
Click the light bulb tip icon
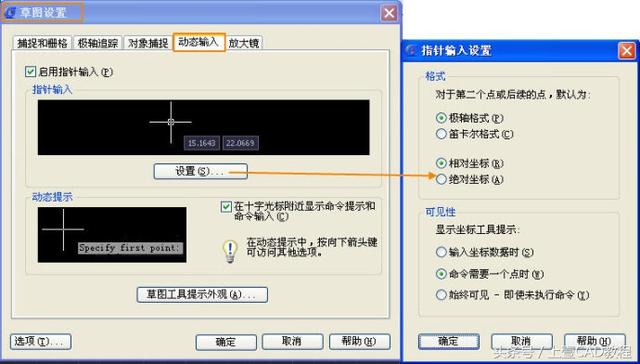click(x=230, y=251)
